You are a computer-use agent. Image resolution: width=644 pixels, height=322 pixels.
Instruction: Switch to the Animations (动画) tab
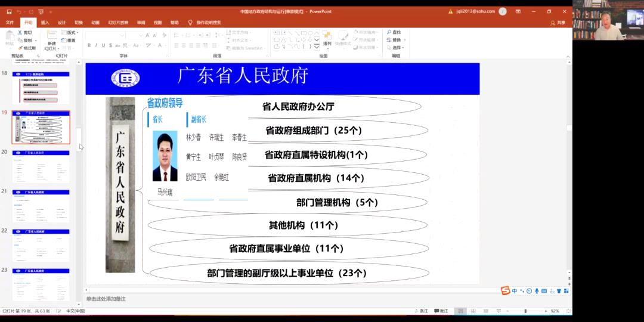[x=95, y=23]
